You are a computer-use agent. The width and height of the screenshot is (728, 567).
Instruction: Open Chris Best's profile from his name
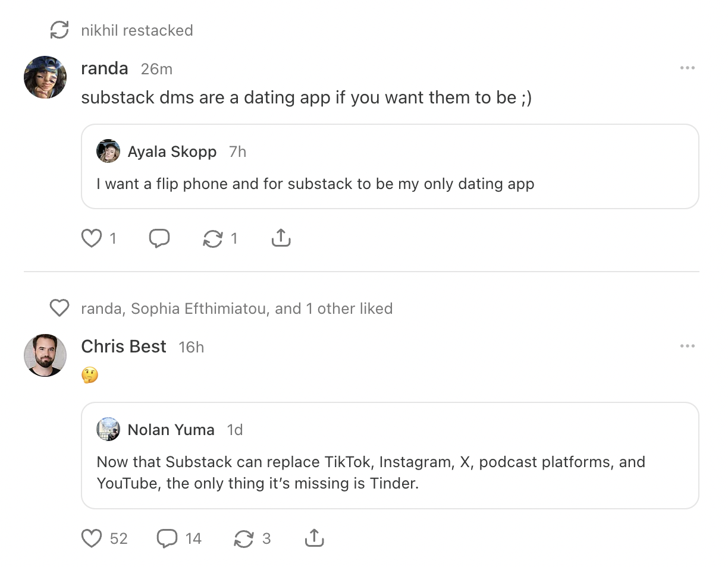click(124, 346)
